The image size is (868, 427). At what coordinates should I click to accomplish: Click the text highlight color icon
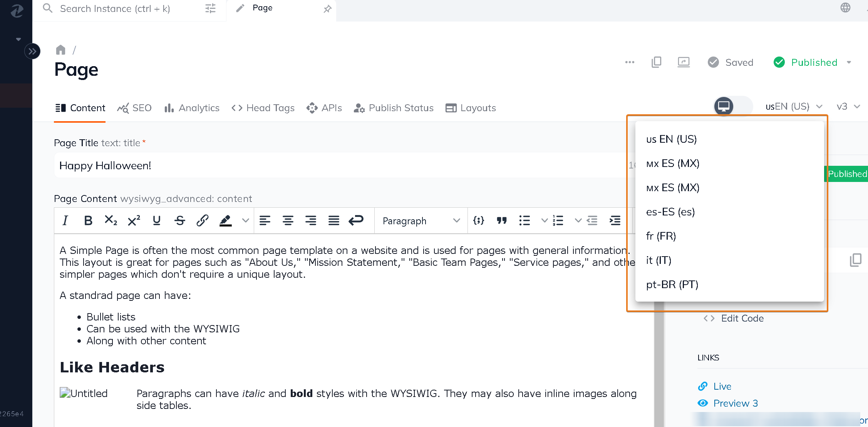click(226, 221)
